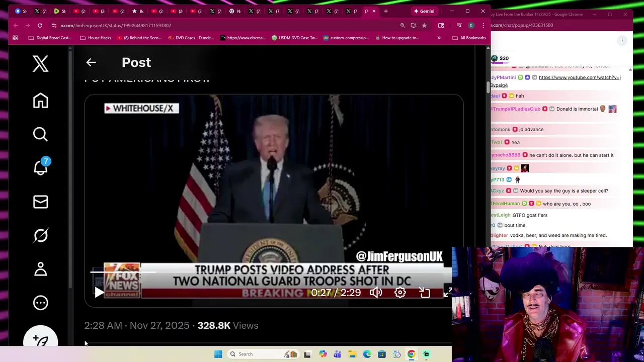Open Chrome media control icon
The image size is (644, 362).
click(459, 25)
